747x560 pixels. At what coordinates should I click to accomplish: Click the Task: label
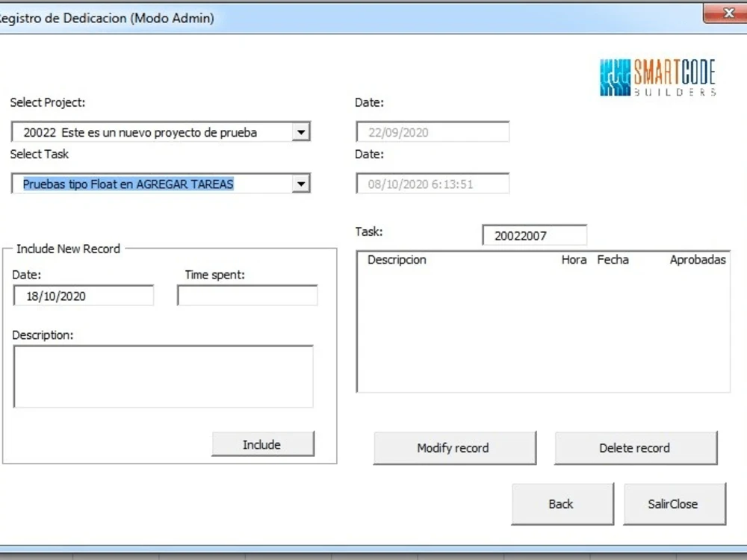(x=369, y=232)
